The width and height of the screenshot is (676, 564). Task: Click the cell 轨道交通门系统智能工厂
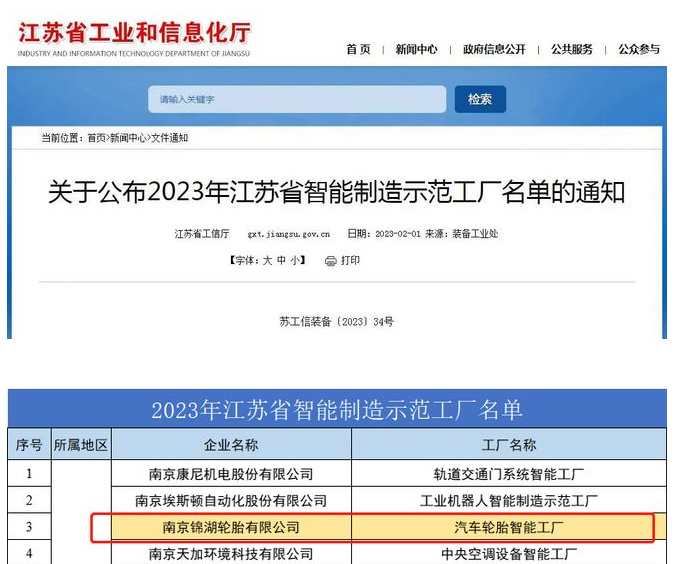pyautogui.click(x=509, y=474)
